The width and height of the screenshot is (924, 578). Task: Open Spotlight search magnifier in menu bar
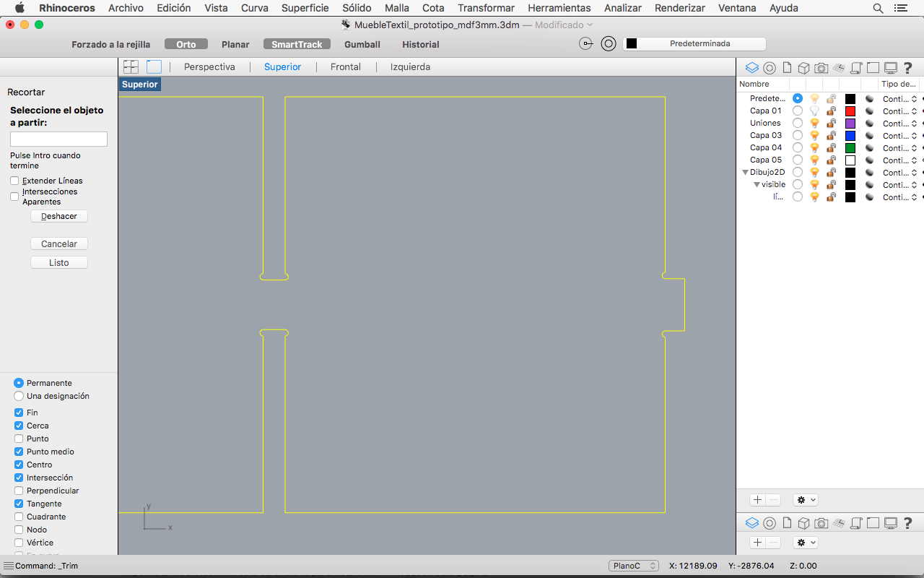coord(878,8)
